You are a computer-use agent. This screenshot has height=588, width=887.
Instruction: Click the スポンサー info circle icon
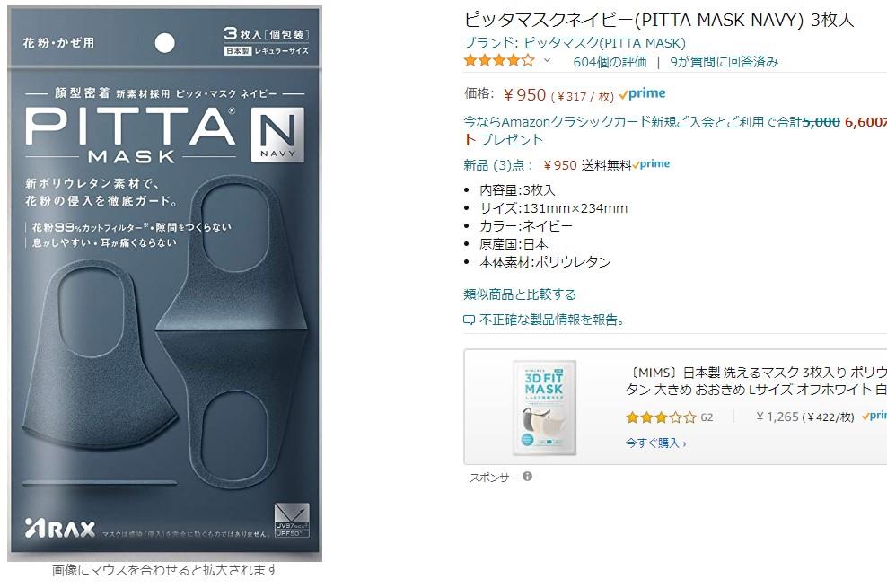(x=527, y=477)
